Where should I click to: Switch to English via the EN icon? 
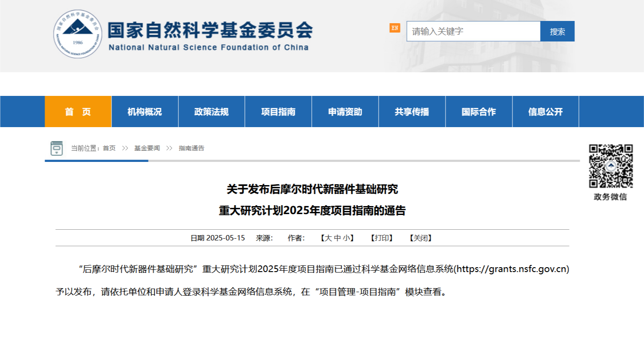[395, 28]
